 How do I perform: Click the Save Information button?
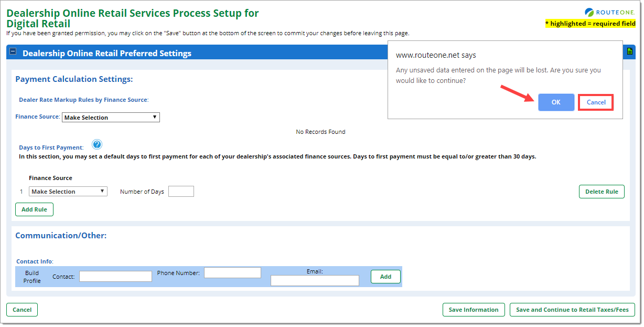click(x=474, y=310)
